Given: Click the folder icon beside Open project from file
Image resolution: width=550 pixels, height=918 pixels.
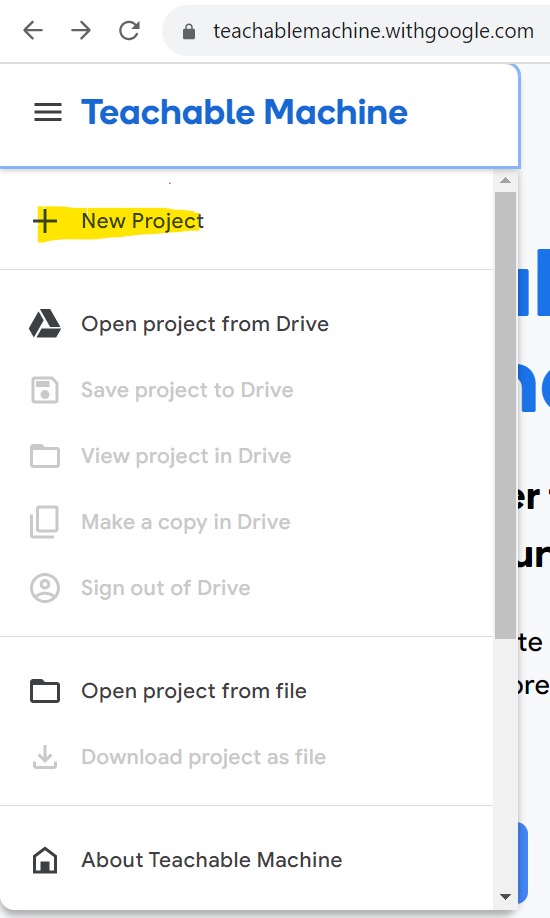Looking at the screenshot, I should pyautogui.click(x=45, y=691).
